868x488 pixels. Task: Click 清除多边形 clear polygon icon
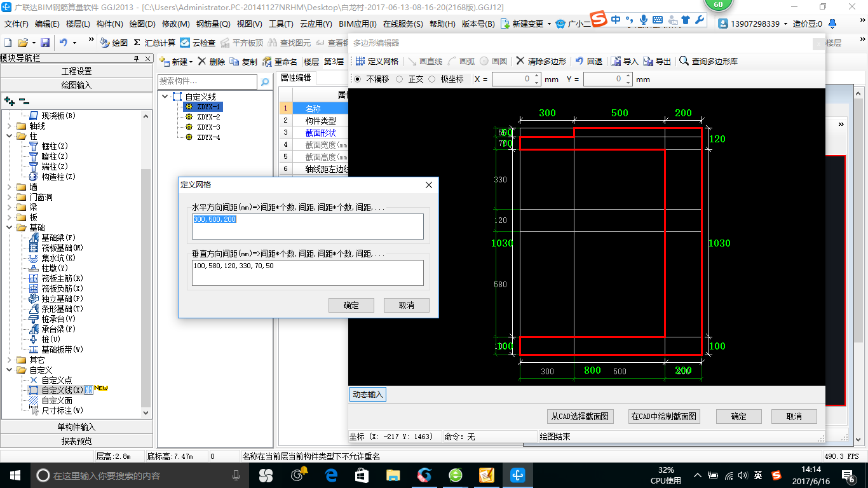click(x=520, y=62)
